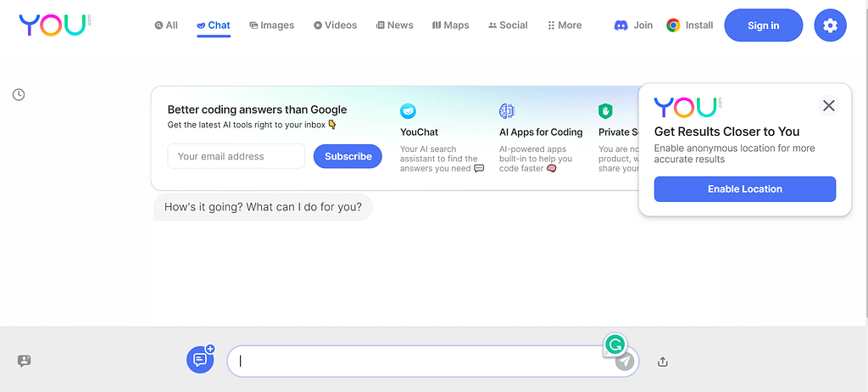Click the Grammarly icon in chat box
Screen dimensions: 868x392
pyautogui.click(x=614, y=344)
